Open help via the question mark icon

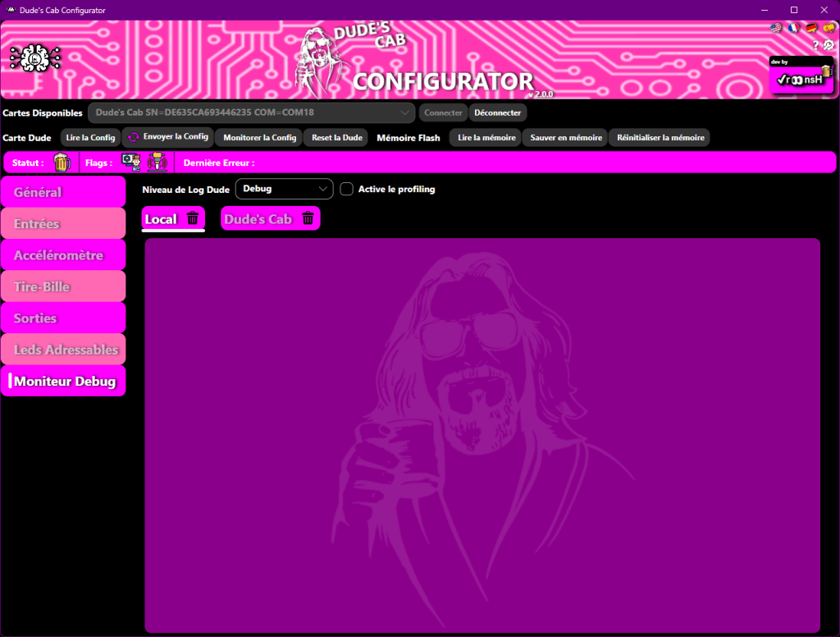[x=815, y=44]
